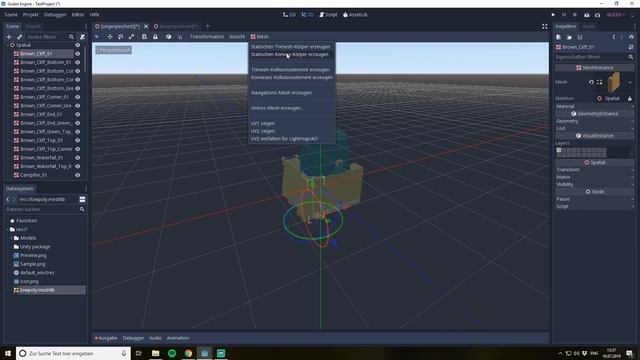Instance a child scene using link icon
Image resolution: width=640 pixels, height=360 pixels.
tap(19, 37)
